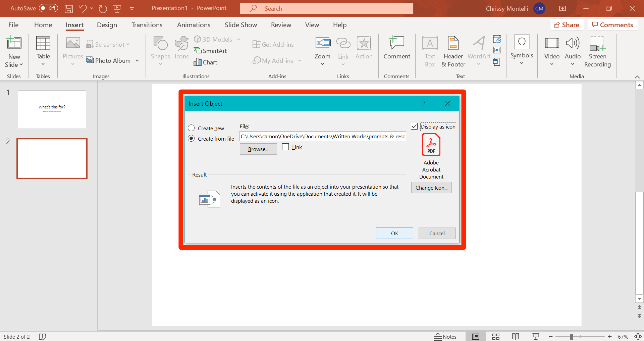Click the Share button
644x341 pixels.
point(567,25)
